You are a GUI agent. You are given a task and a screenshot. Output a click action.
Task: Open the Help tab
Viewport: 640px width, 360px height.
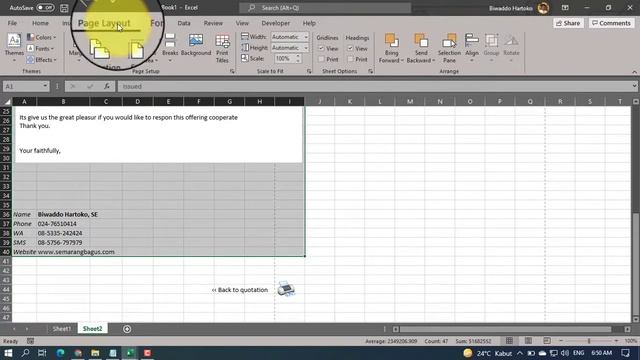tap(309, 23)
